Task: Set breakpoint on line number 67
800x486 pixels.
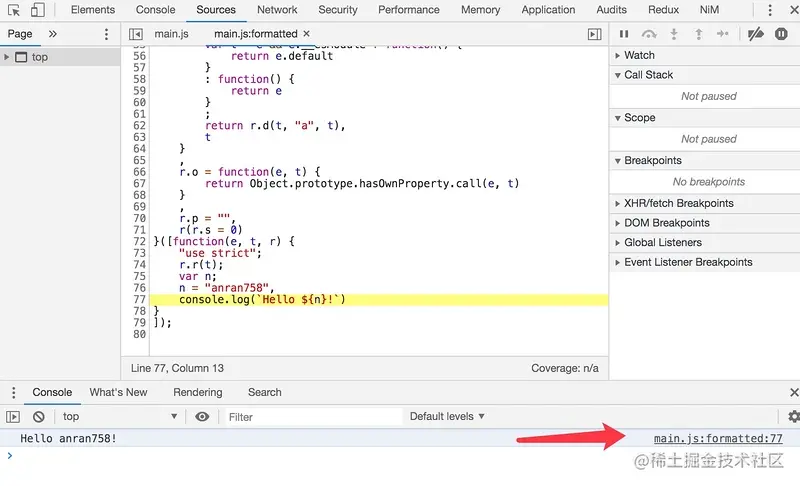Action: point(139,184)
